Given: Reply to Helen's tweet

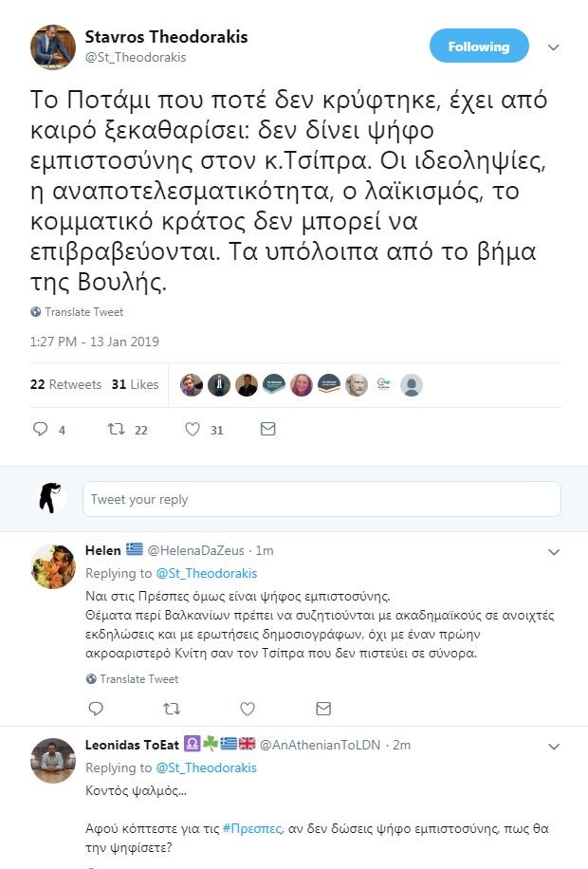Looking at the screenshot, I should coord(95,709).
